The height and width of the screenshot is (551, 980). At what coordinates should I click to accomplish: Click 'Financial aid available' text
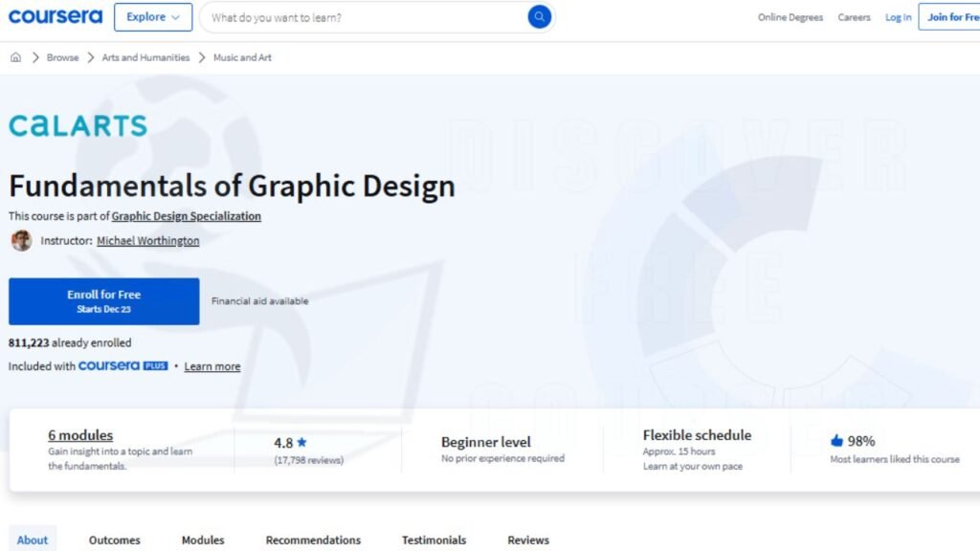(x=260, y=301)
